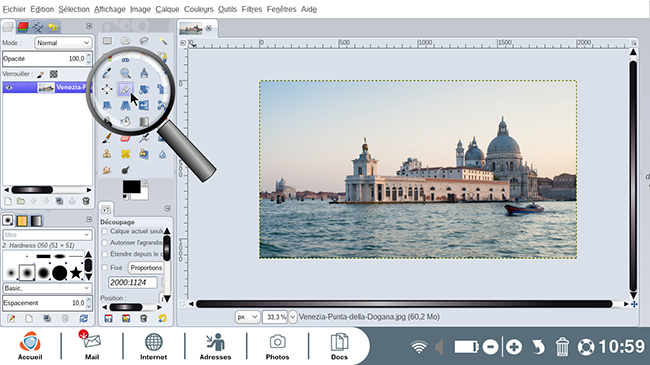Edit the selected brush

(x=11, y=319)
